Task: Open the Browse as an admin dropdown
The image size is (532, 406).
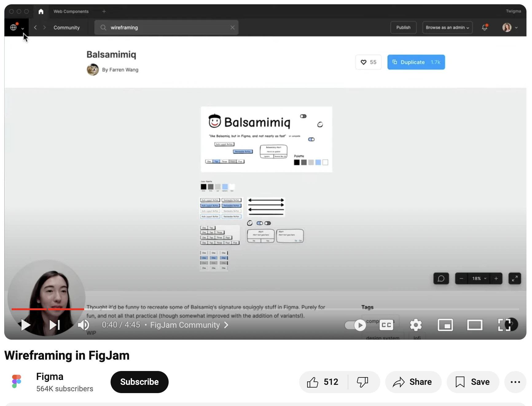Action: point(447,27)
